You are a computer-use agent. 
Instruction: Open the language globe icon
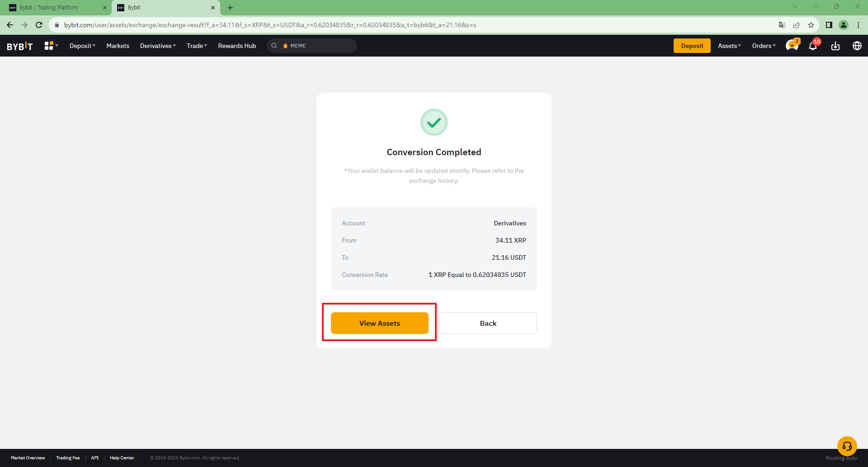(x=857, y=46)
